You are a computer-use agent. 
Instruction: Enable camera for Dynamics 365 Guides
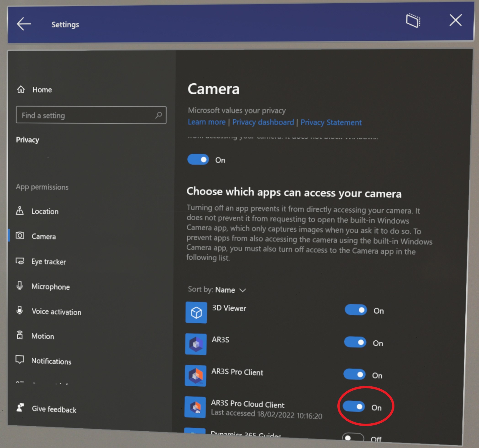coord(353,437)
